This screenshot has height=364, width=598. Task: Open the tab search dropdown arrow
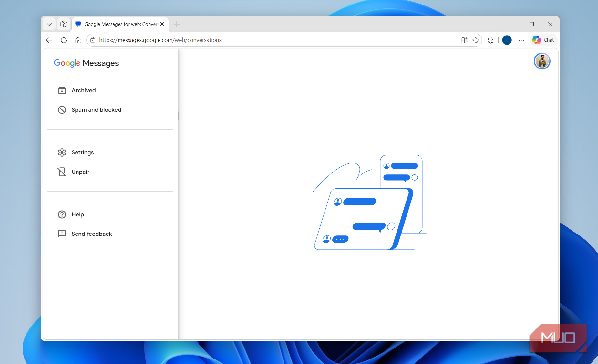49,24
